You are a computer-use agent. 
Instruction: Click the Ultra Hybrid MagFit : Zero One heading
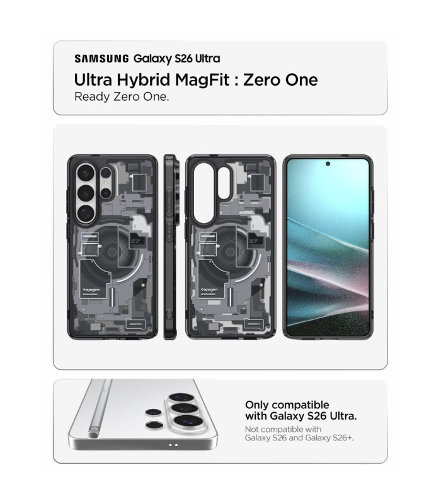196,80
